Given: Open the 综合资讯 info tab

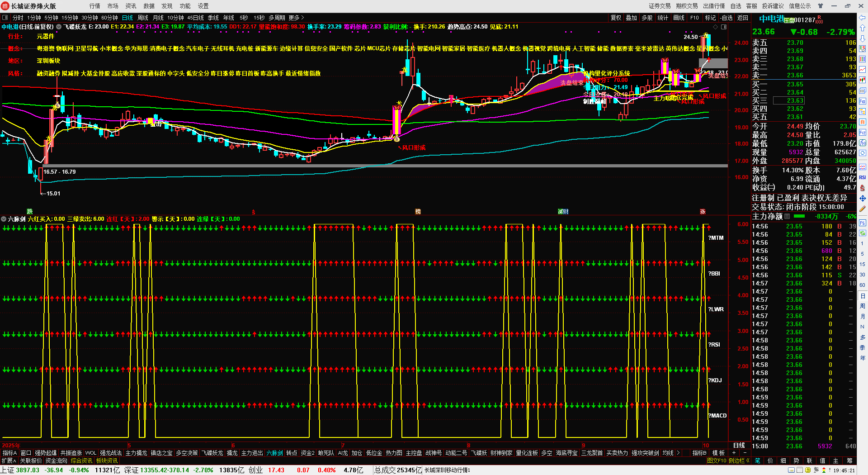Looking at the screenshot, I should [81, 461].
